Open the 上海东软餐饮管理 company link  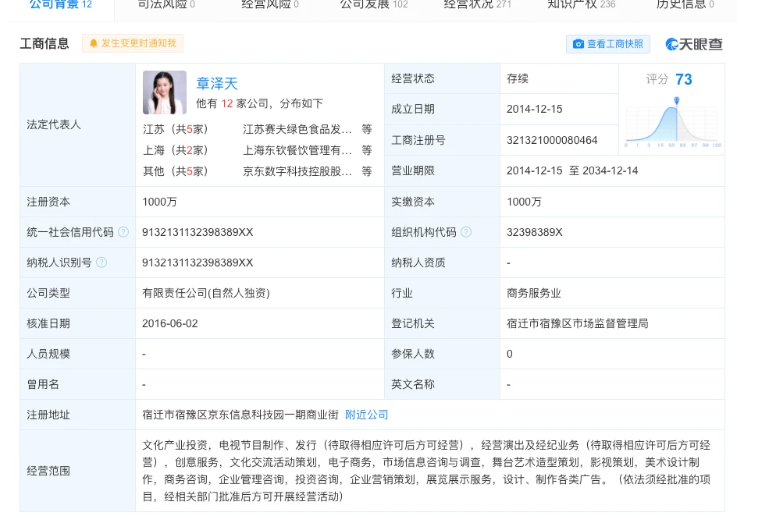point(298,150)
